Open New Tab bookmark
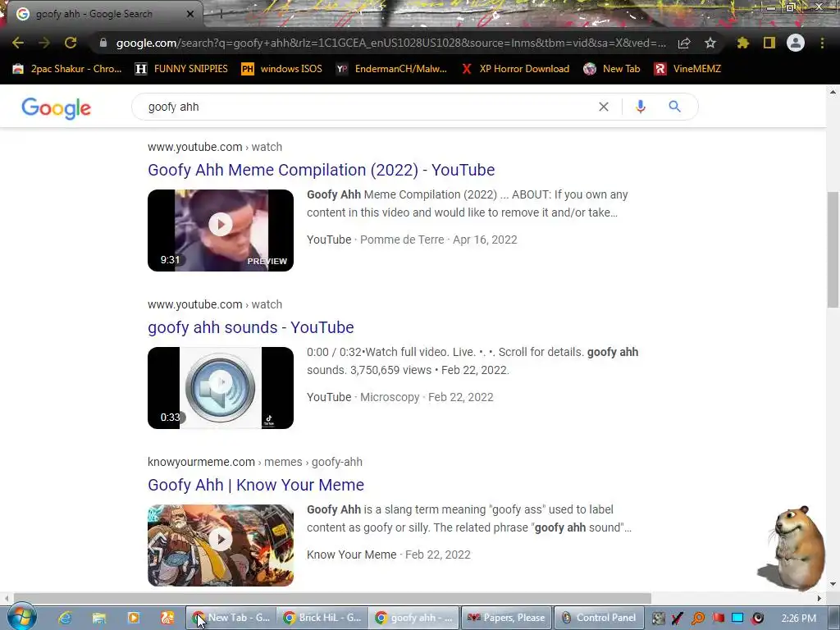 pyautogui.click(x=612, y=69)
